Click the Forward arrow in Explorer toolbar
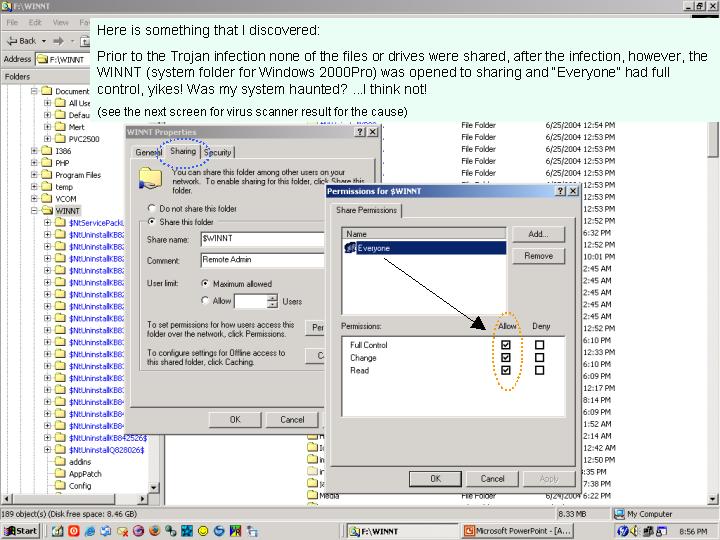720x540 pixels. [x=58, y=41]
